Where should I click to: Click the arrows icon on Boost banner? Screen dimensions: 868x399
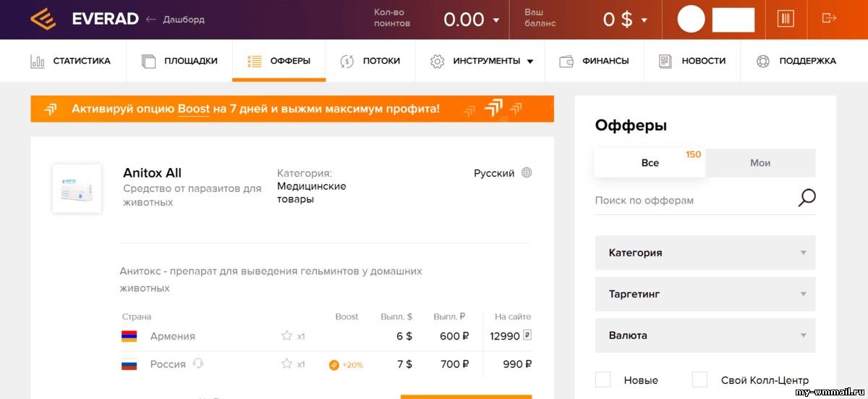pos(50,109)
